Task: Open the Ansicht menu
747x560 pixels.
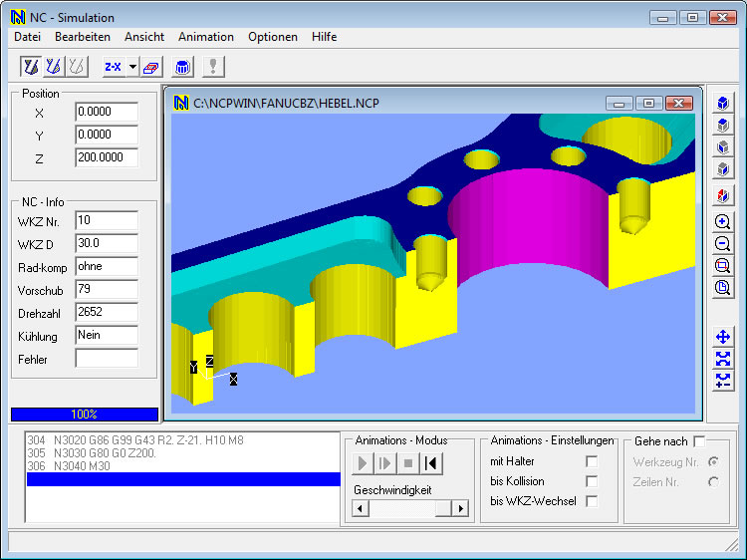Action: point(144,37)
